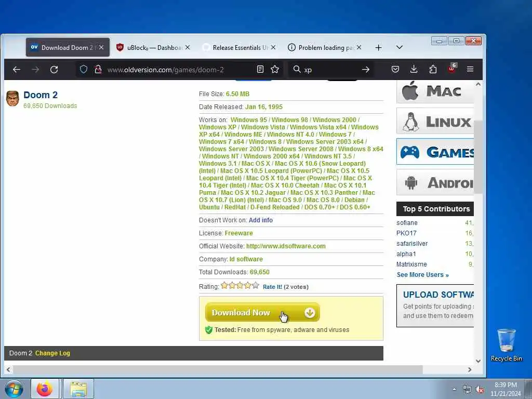This screenshot has height=399, width=532.
Task: Click the Id software company link
Action: pos(246,259)
